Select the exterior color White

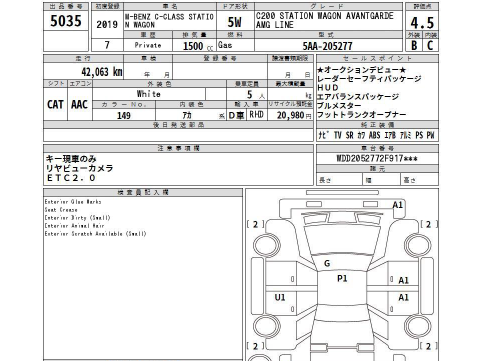[x=149, y=94]
